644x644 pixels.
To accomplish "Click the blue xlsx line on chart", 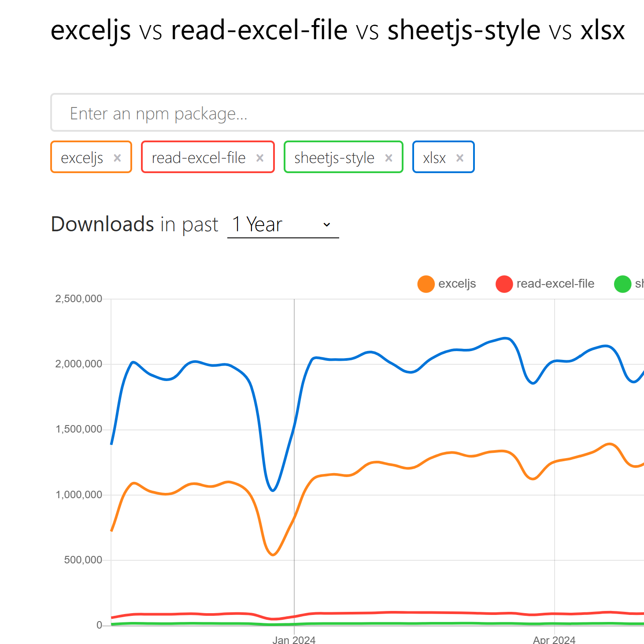I will click(370, 352).
